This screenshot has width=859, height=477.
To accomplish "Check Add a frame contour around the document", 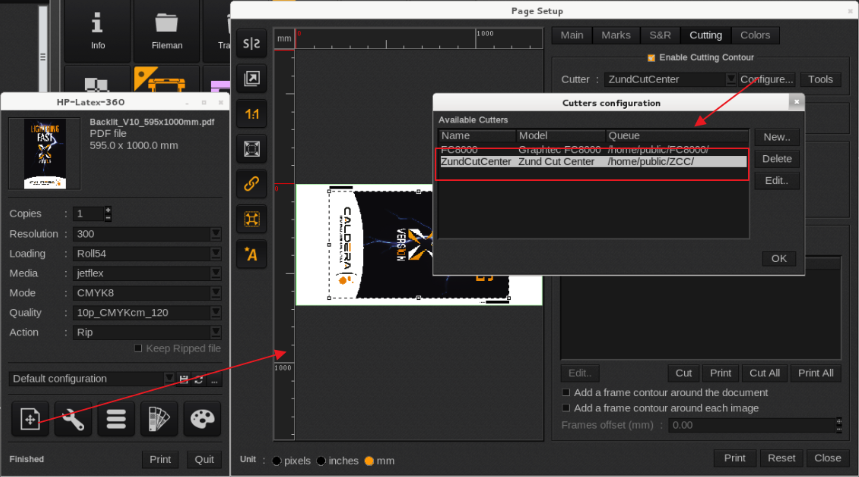I will (x=567, y=393).
